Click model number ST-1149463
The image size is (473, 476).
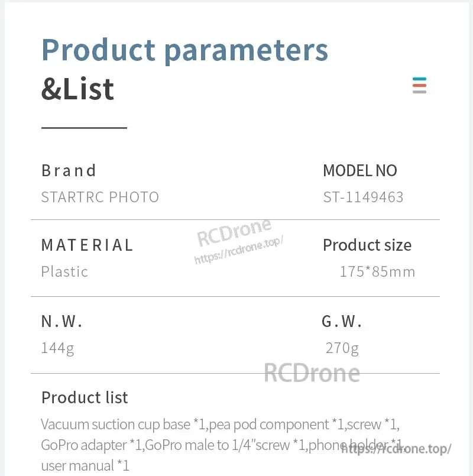coord(363,197)
